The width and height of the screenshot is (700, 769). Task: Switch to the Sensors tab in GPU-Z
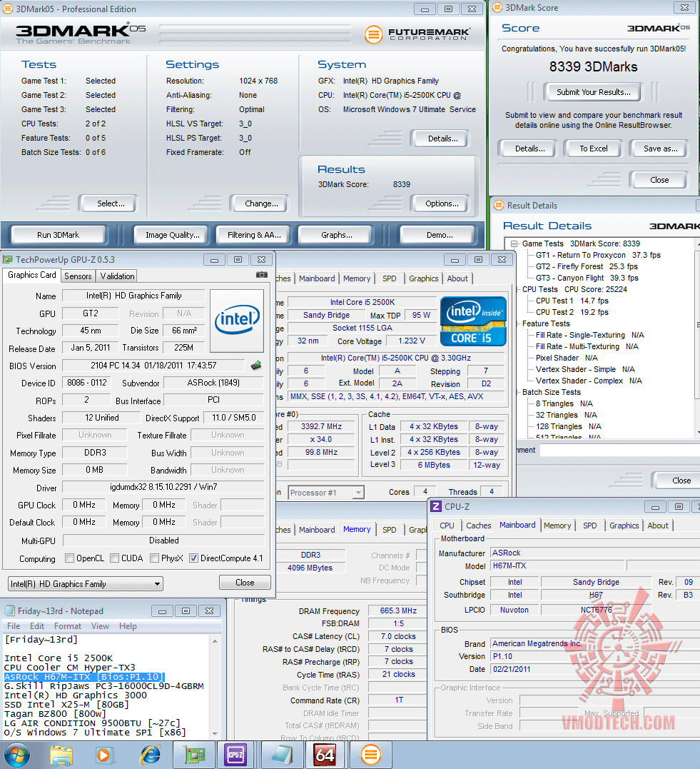78,276
